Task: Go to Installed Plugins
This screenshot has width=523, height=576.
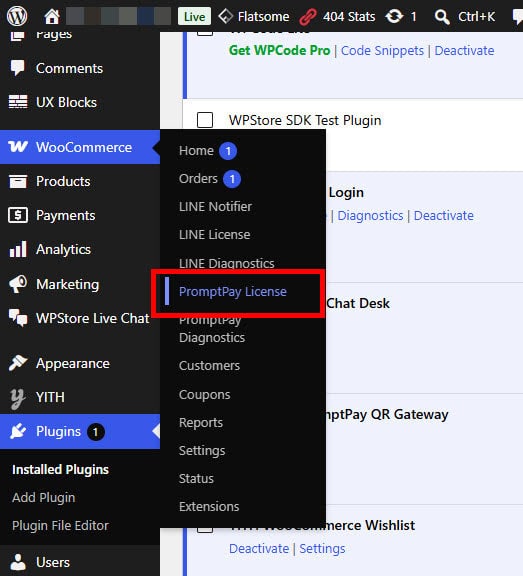Action: 60,469
